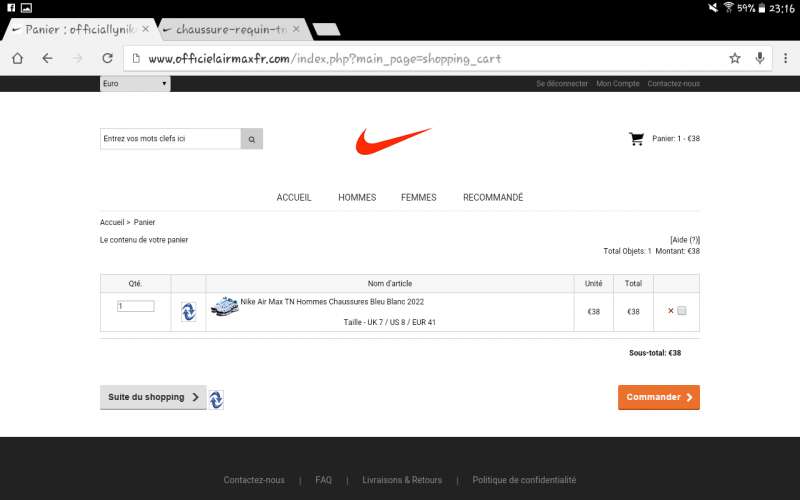Click the Commander button
800x500 pixels.
pos(659,397)
